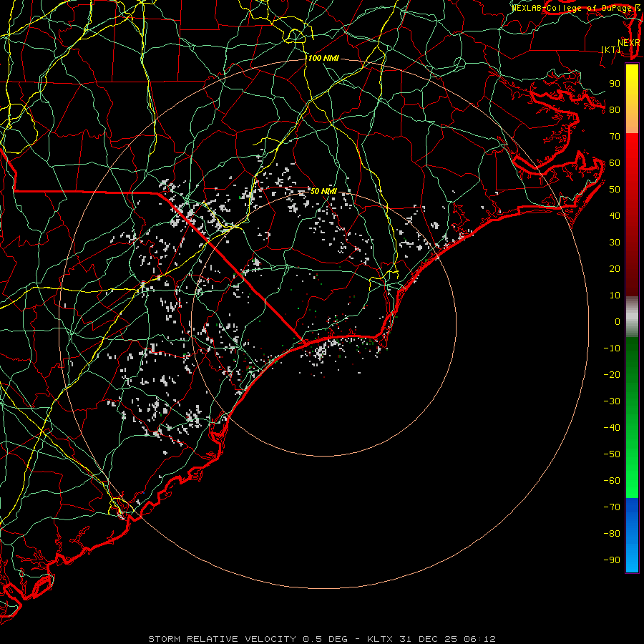
Task: Click the '60' value on the scale
Action: [x=615, y=163]
